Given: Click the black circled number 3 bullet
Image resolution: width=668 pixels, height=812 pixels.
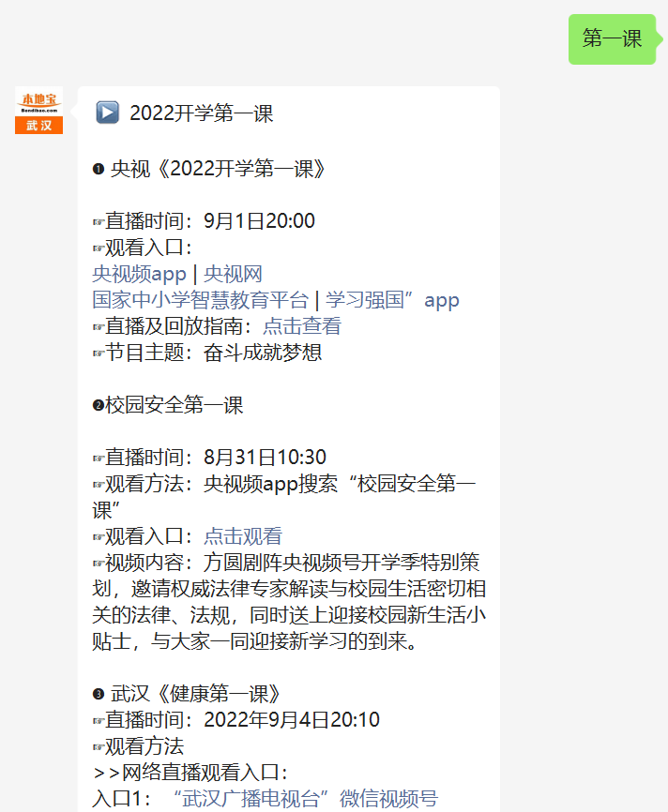Looking at the screenshot, I should coord(99,694).
